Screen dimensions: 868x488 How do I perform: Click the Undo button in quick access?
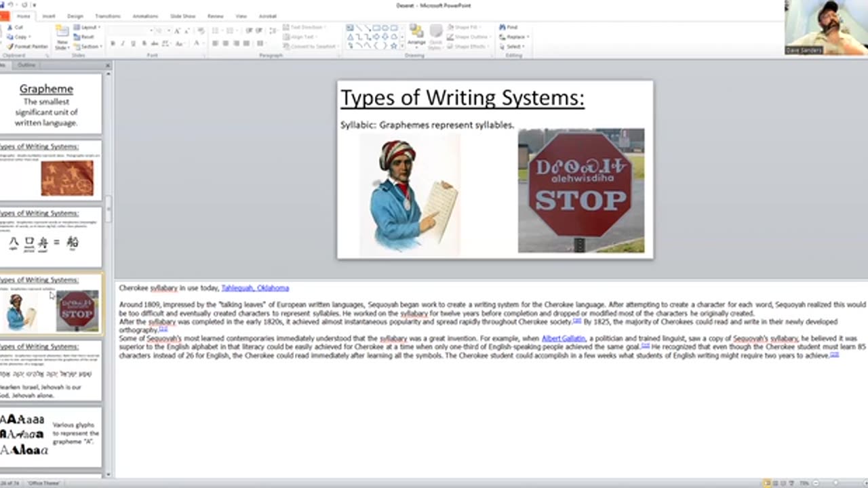pyautogui.click(x=12, y=5)
